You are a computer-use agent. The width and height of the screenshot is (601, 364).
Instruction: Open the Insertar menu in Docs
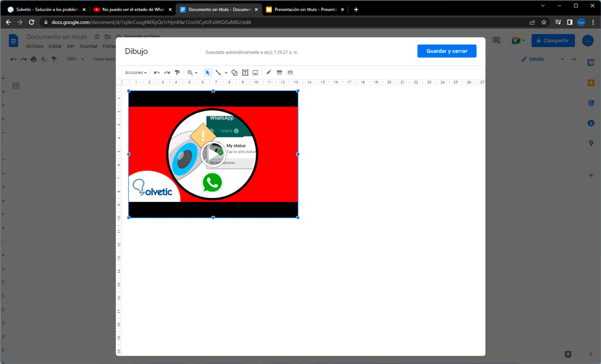[89, 46]
